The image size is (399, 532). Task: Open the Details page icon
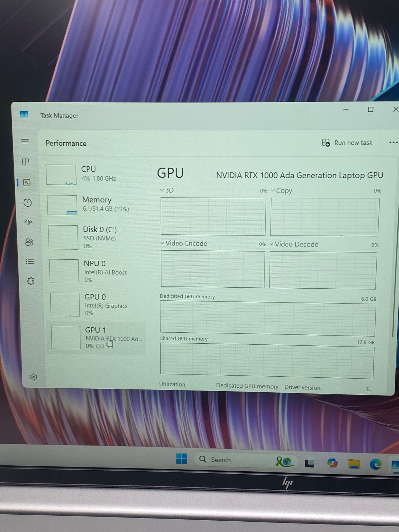tap(30, 262)
